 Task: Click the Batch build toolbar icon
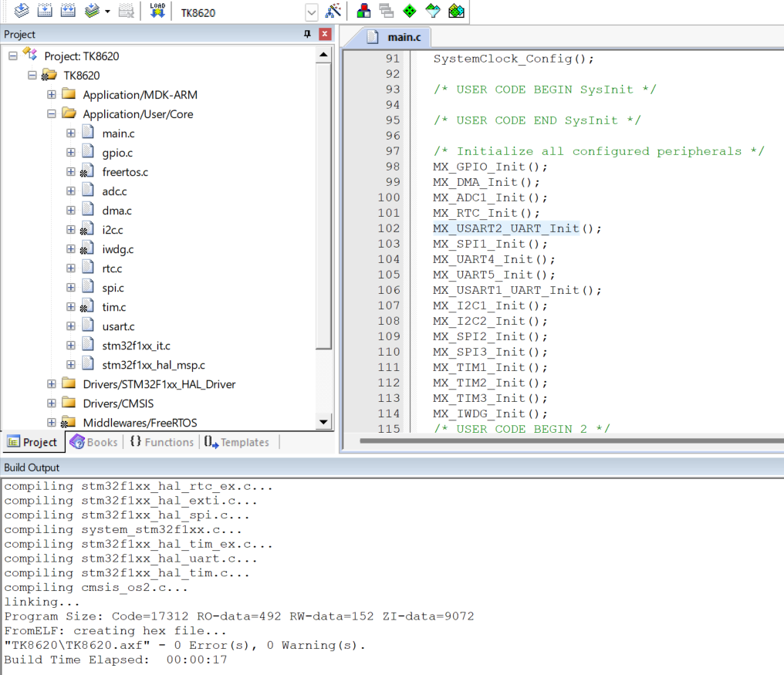click(x=92, y=11)
